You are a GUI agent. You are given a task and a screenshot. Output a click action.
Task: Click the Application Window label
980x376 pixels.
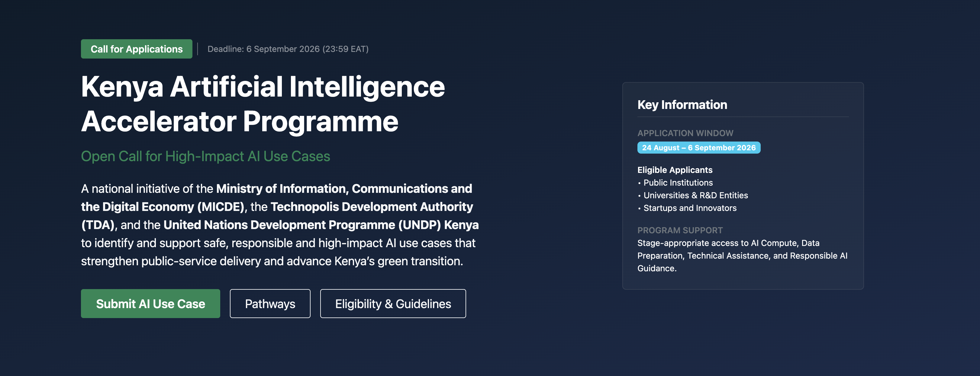coord(685,133)
